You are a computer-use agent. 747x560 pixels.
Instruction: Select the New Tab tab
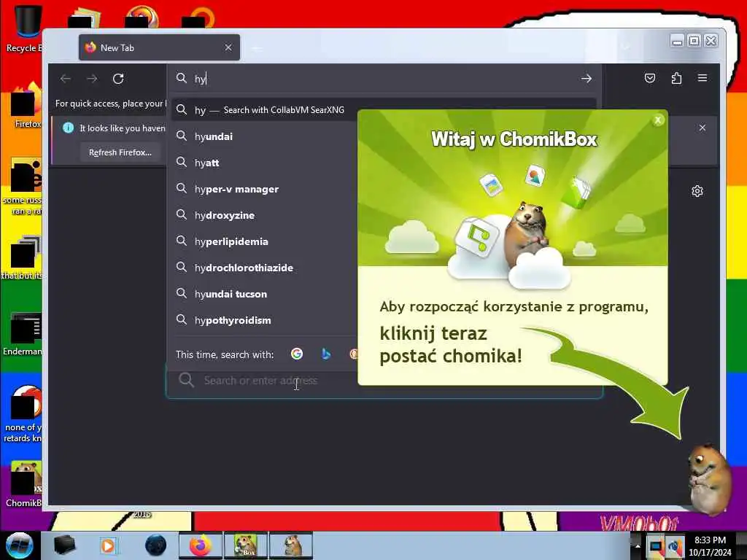pos(159,47)
